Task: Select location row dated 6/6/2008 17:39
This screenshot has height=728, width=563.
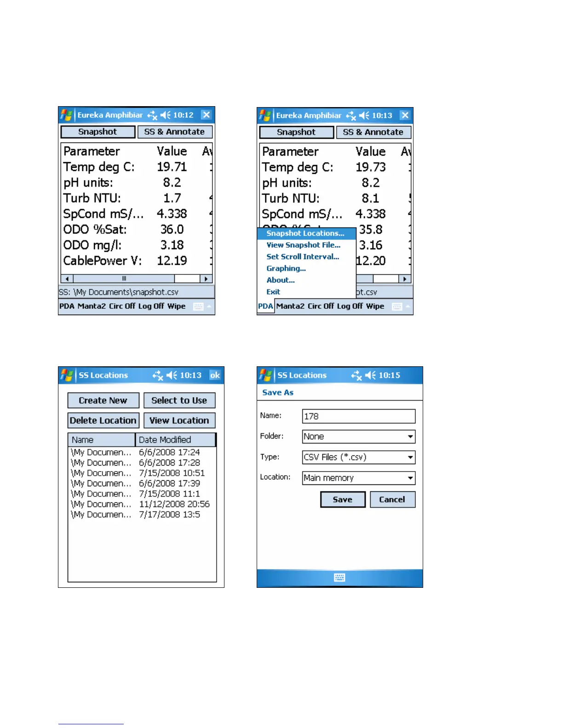Action: (142, 483)
